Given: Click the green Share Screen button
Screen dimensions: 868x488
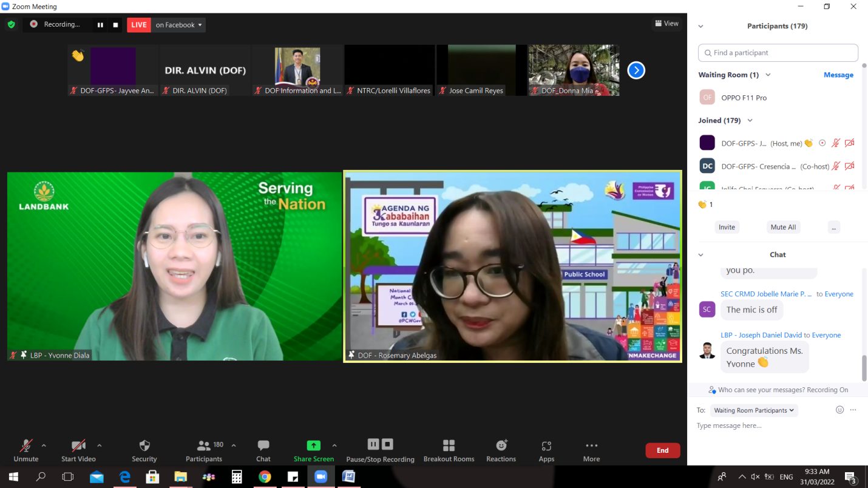Looking at the screenshot, I should pos(314,450).
